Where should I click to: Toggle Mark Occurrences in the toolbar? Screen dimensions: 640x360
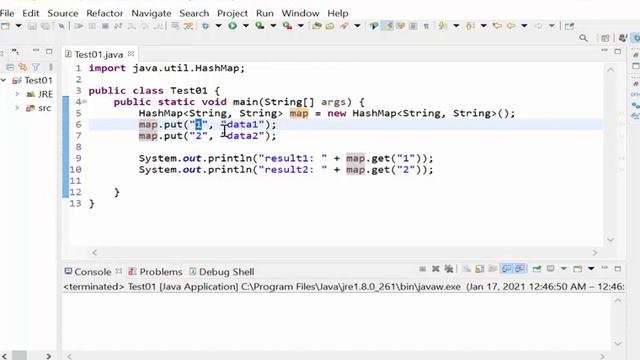(x=388, y=26)
